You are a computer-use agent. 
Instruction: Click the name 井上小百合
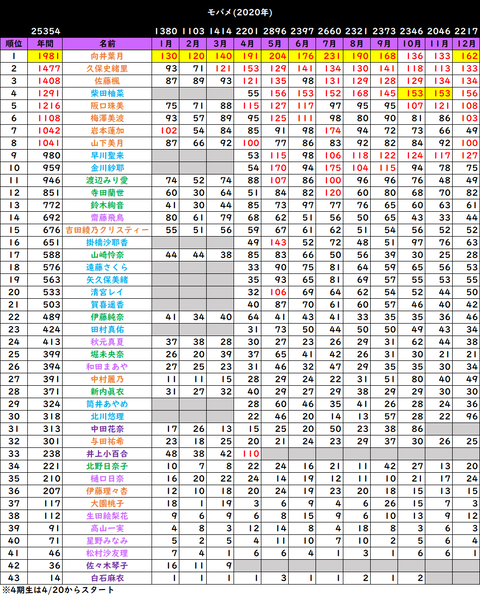point(107,454)
